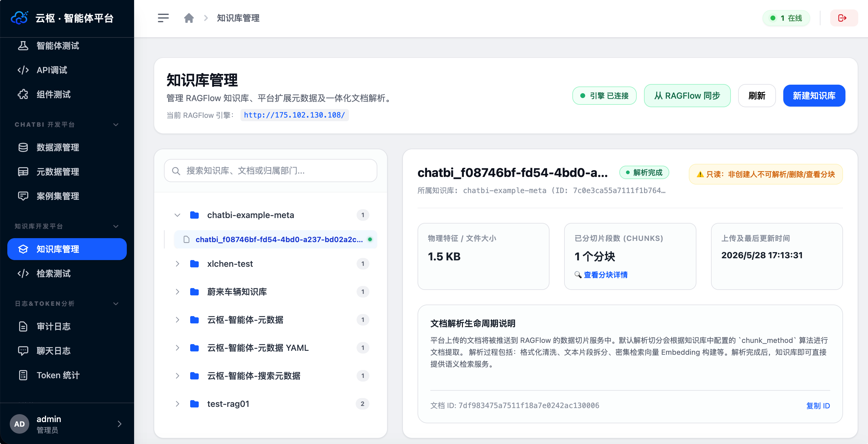868x444 pixels.
Task: Open API调试 code icon in sidebar
Action: click(x=23, y=70)
